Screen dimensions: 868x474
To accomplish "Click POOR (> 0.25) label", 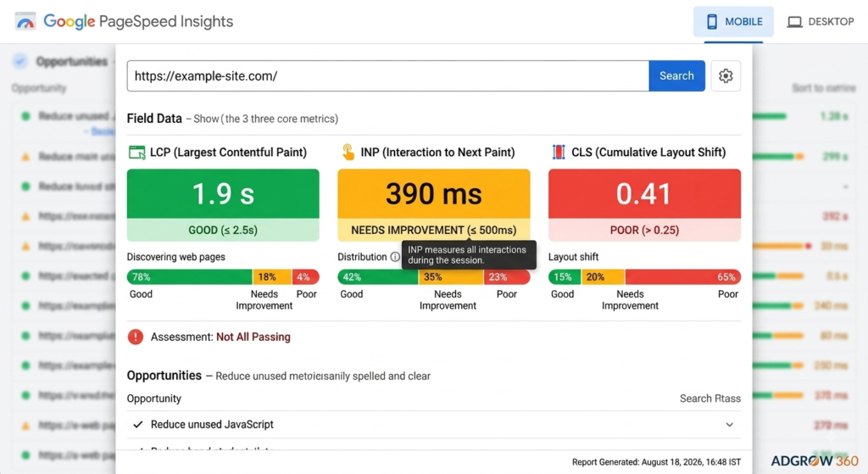I will tap(644, 230).
